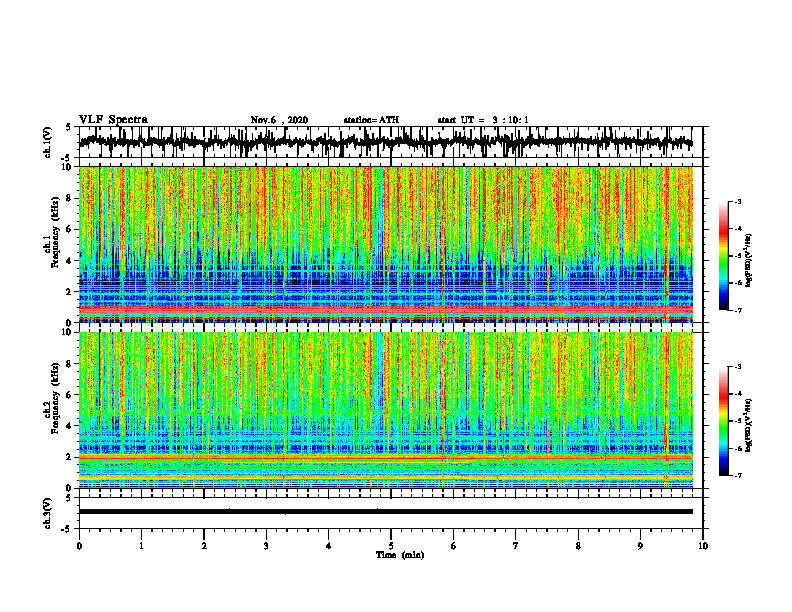The image size is (792, 612).
Task: Click the "-3" label on ch.1 color bar
Action: 738,201
